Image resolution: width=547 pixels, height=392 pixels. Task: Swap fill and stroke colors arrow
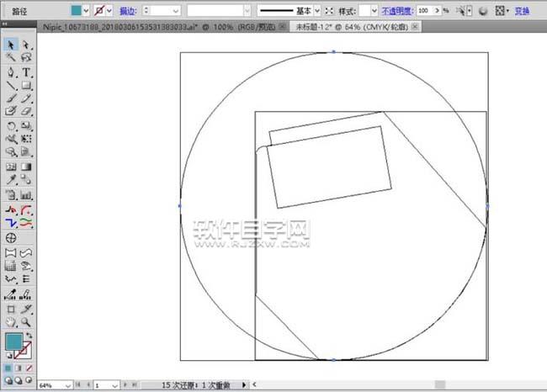(29, 335)
